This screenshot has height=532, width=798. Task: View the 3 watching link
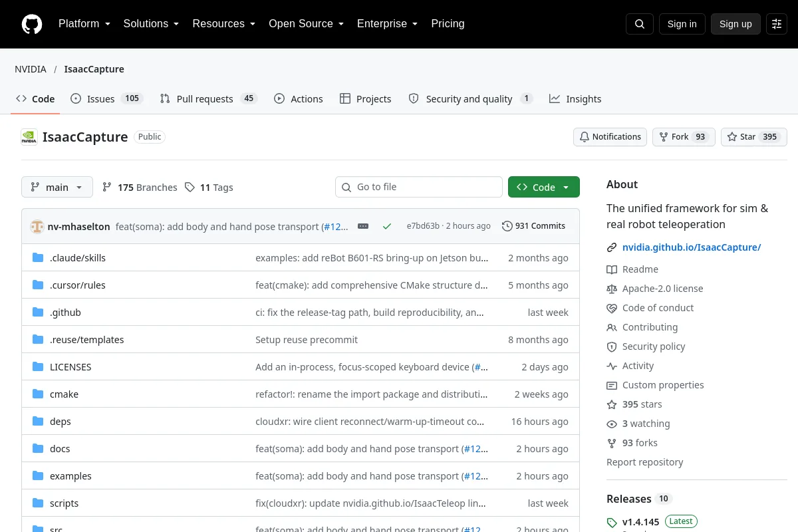pyautogui.click(x=638, y=424)
